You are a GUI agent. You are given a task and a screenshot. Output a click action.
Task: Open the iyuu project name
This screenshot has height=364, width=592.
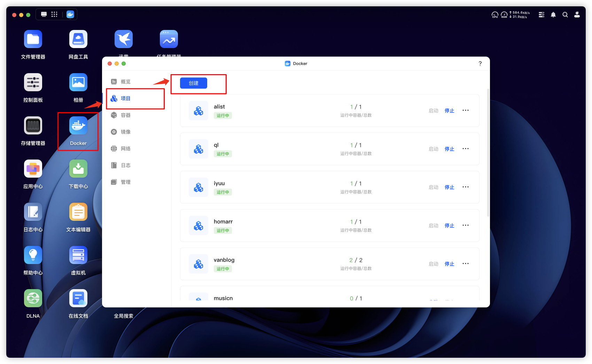(219, 183)
